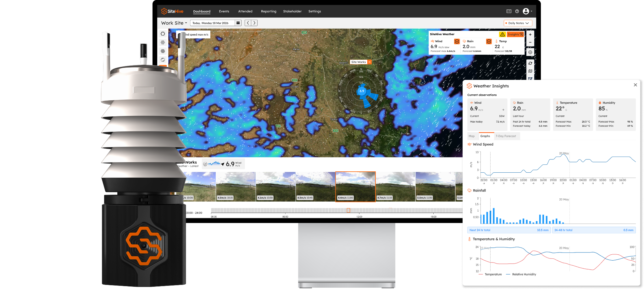Open the user account avatar menu
This screenshot has height=305, width=644.
pyautogui.click(x=527, y=11)
